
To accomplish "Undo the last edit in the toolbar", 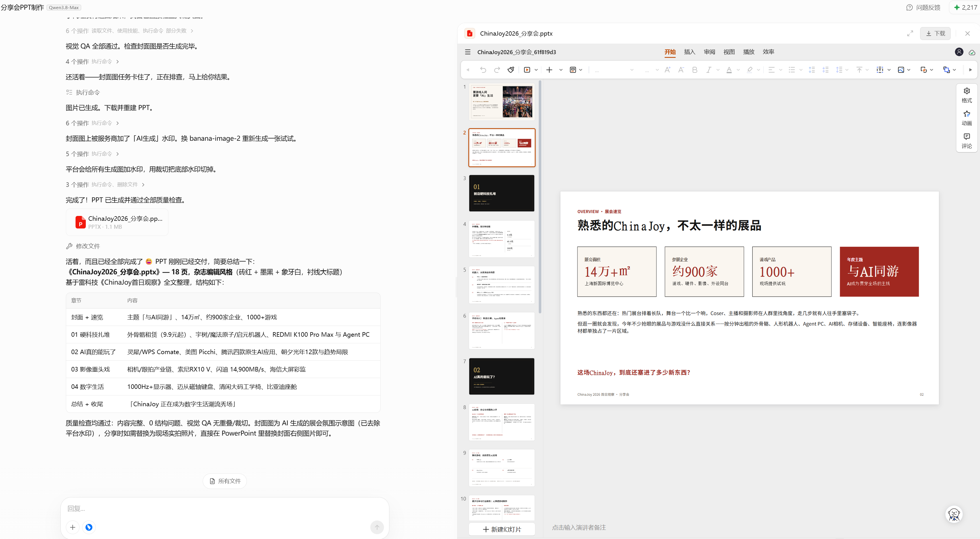I will (483, 70).
